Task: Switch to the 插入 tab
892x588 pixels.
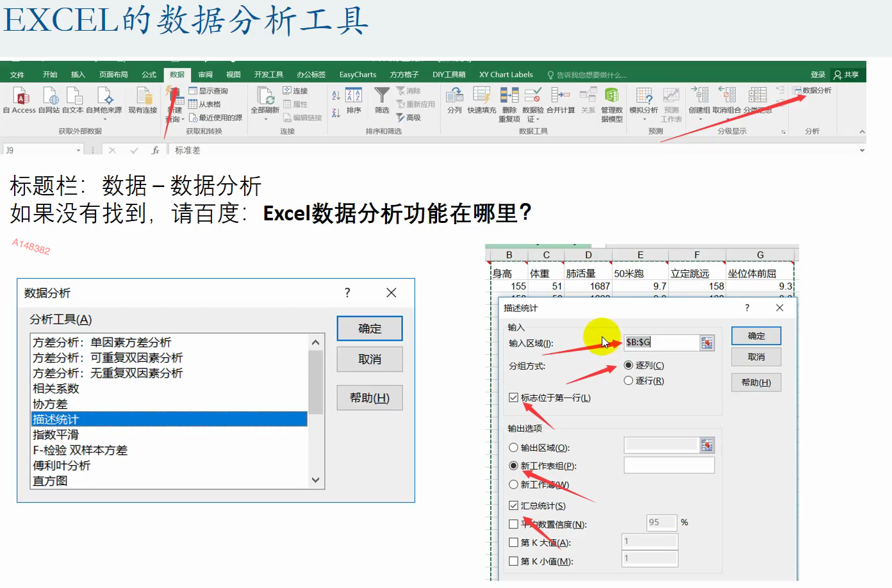Action: 78,75
